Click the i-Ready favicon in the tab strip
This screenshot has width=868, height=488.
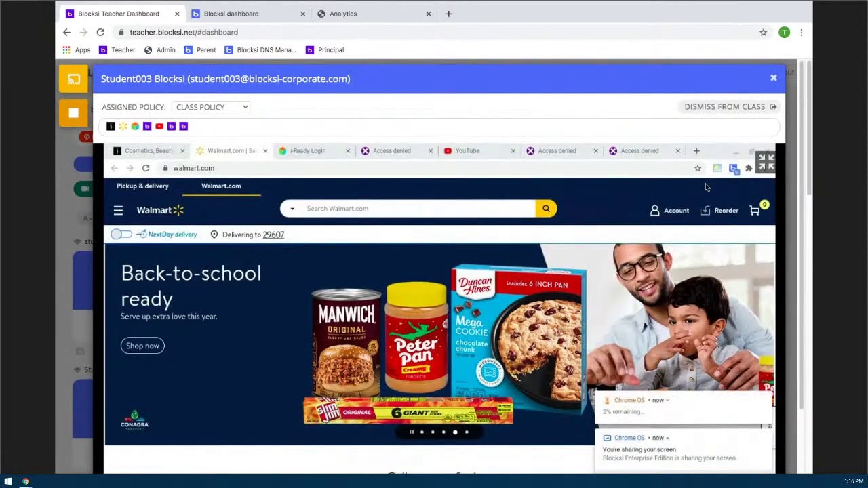(x=135, y=126)
